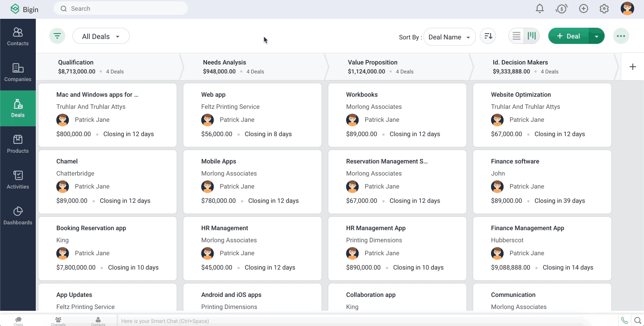
Task: Switch to list view
Action: [x=517, y=36]
